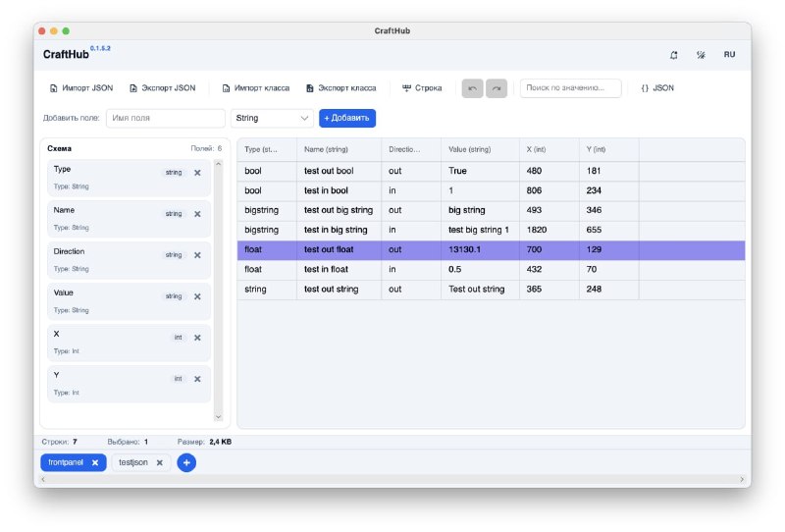Select the Direction schema field card
The image size is (785, 532).
(129, 260)
